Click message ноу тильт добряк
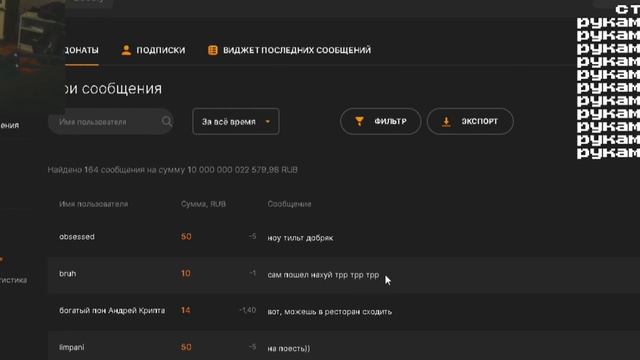Viewport: 640px width, 360px height. point(300,238)
